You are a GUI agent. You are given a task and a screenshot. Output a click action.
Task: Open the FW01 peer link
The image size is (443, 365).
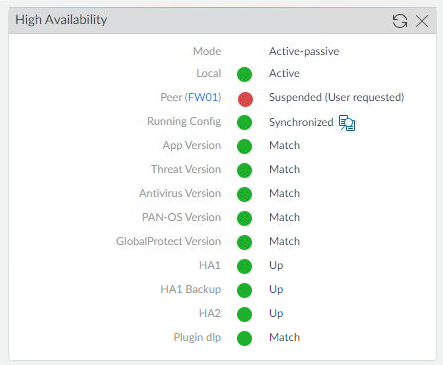[x=203, y=97]
